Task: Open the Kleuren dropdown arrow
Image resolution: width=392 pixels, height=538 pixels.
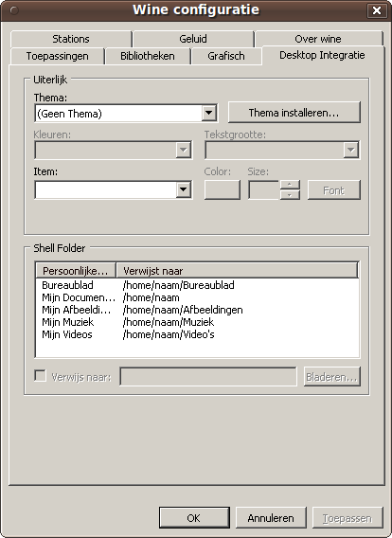Action: tap(184, 150)
